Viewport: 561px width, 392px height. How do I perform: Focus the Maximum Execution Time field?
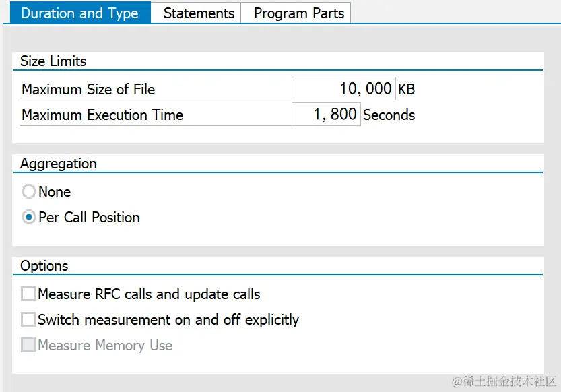tap(327, 115)
